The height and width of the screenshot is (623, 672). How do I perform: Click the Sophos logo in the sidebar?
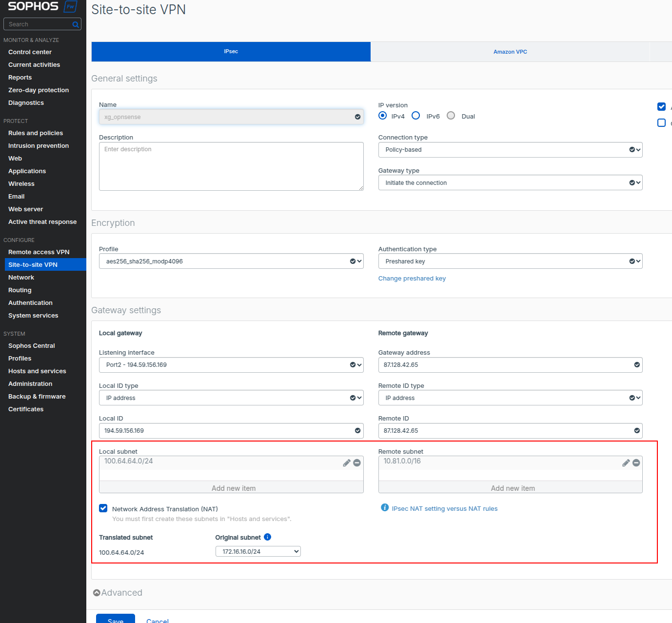click(x=33, y=7)
